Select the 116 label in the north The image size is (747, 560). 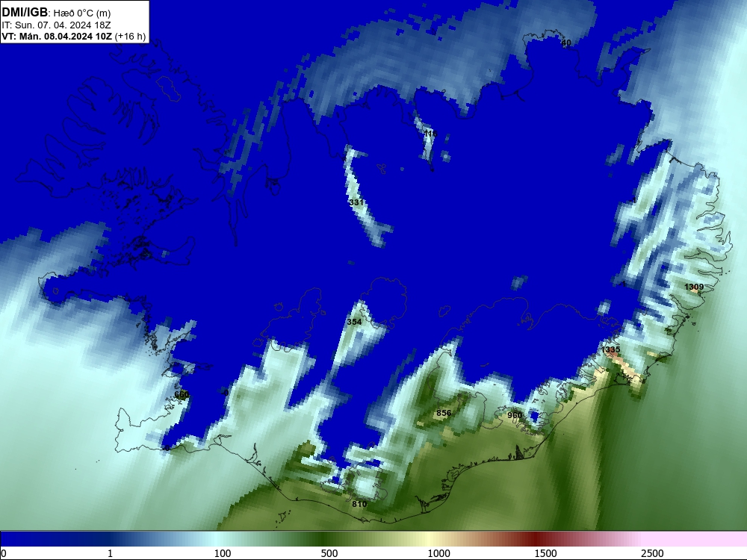pos(430,134)
